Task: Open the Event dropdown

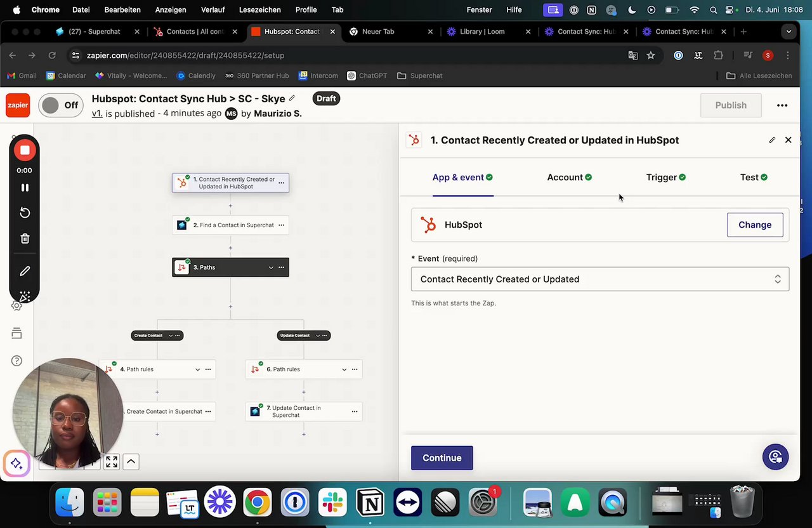Action: point(600,279)
